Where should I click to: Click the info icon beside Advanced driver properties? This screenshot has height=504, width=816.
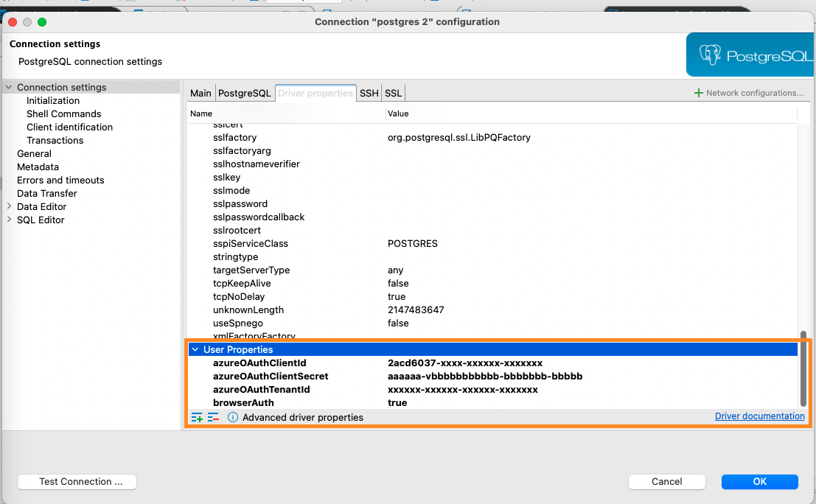[232, 416]
